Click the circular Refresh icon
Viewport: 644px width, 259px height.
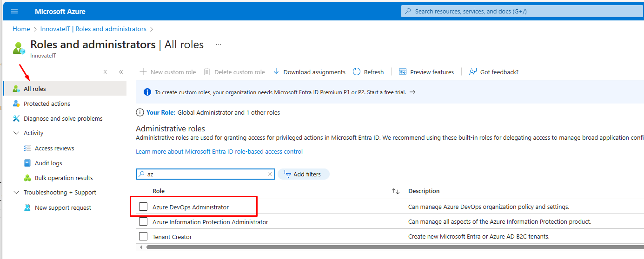point(357,71)
